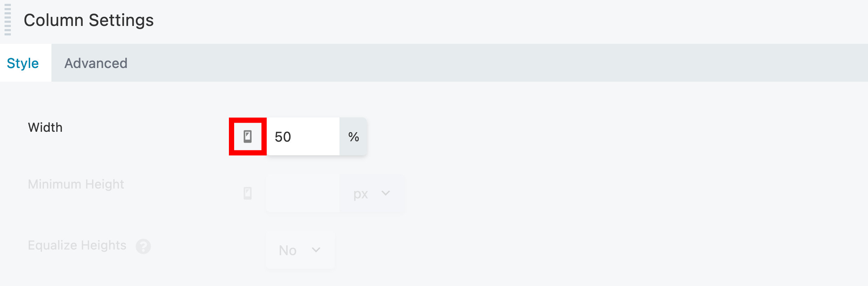
Task: Click the Width value input showing 50
Action: pos(303,137)
